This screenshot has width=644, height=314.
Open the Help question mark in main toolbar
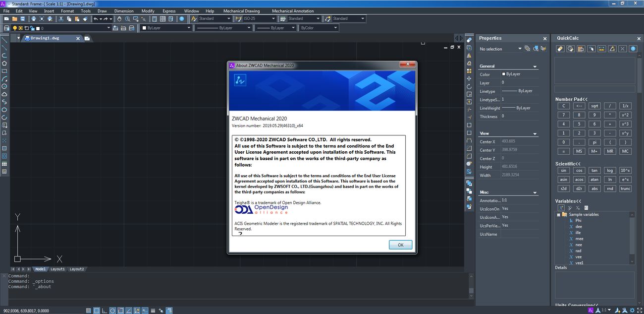click(181, 19)
